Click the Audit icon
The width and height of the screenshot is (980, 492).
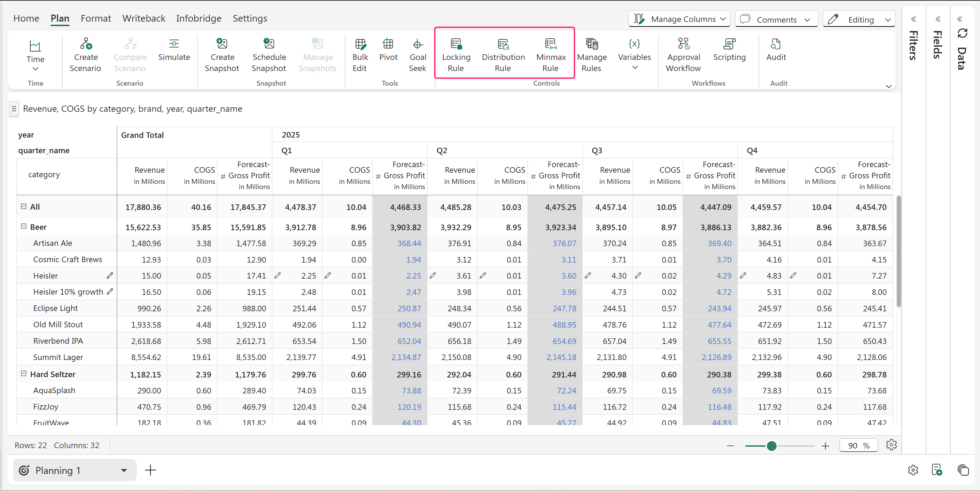[x=775, y=45]
